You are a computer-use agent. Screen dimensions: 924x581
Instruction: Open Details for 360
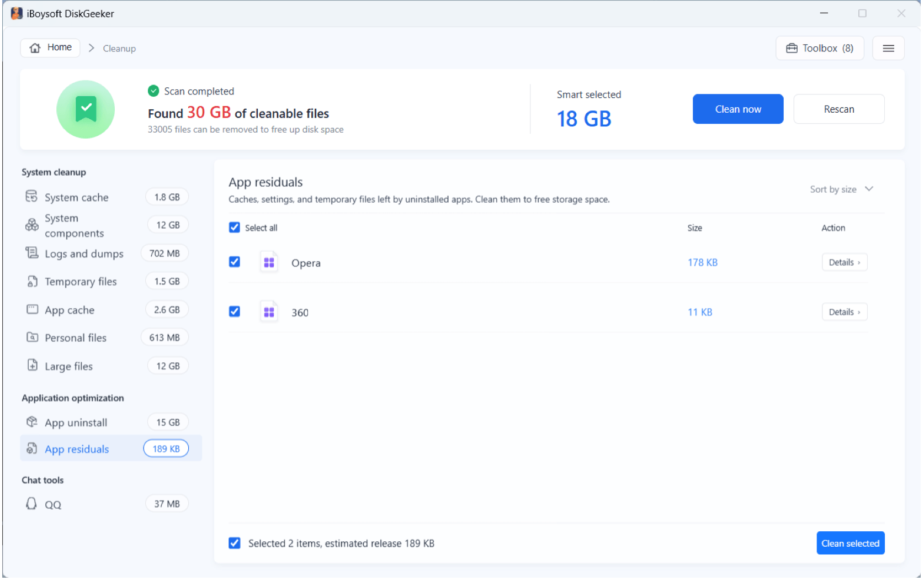point(845,313)
